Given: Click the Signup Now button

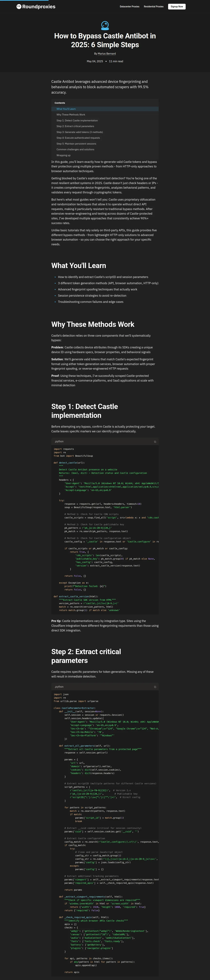Looking at the screenshot, I should click(177, 7).
